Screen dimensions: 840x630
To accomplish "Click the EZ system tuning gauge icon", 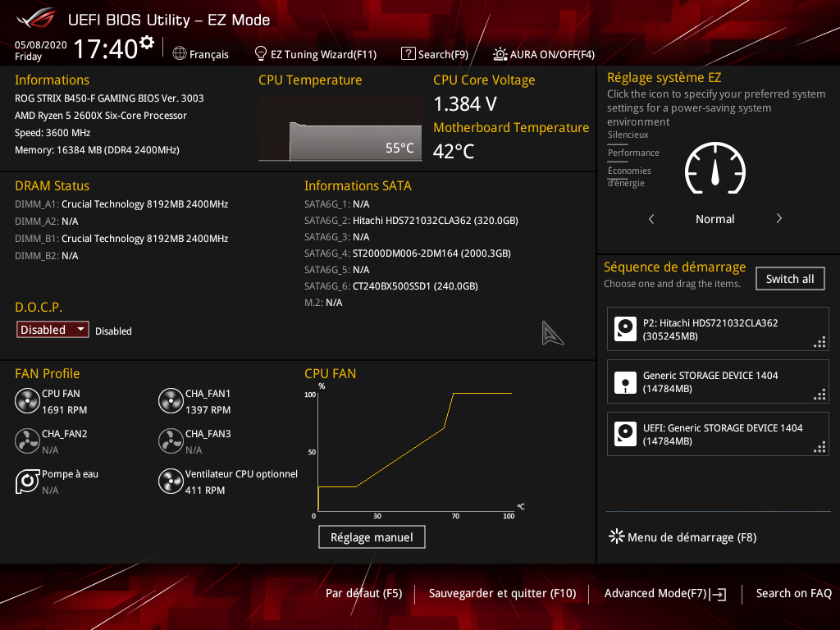I will click(x=715, y=168).
